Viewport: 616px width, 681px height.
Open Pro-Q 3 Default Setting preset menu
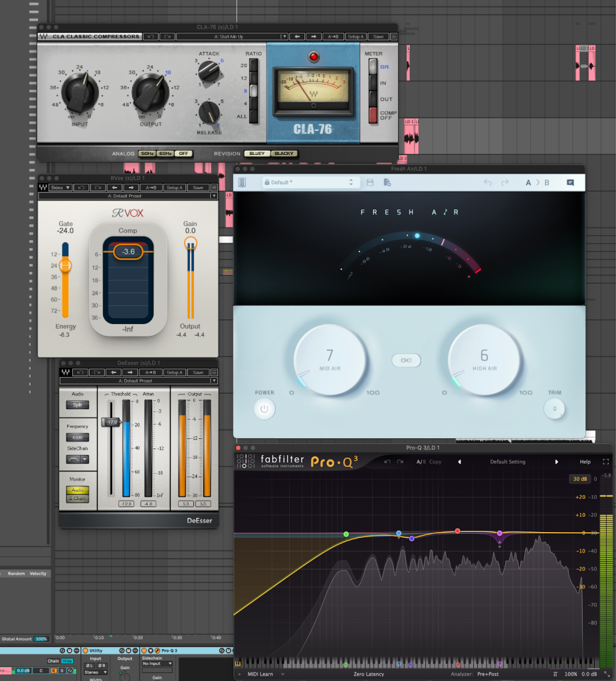pos(508,462)
